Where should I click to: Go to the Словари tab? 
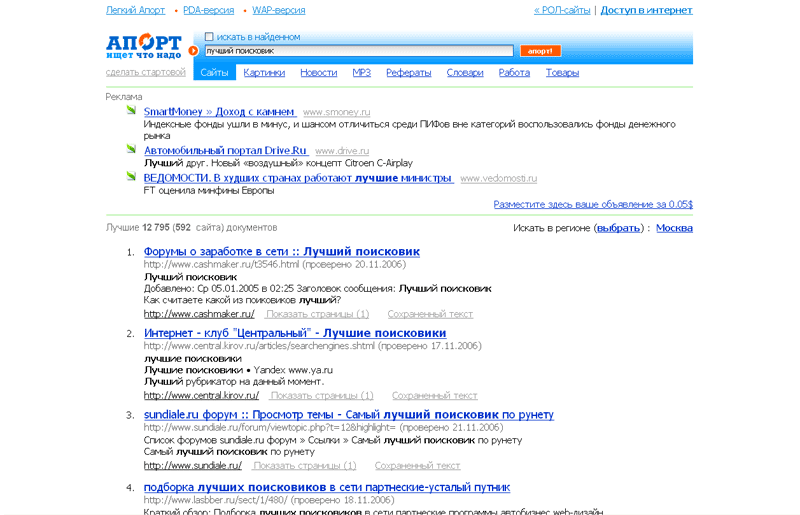465,72
